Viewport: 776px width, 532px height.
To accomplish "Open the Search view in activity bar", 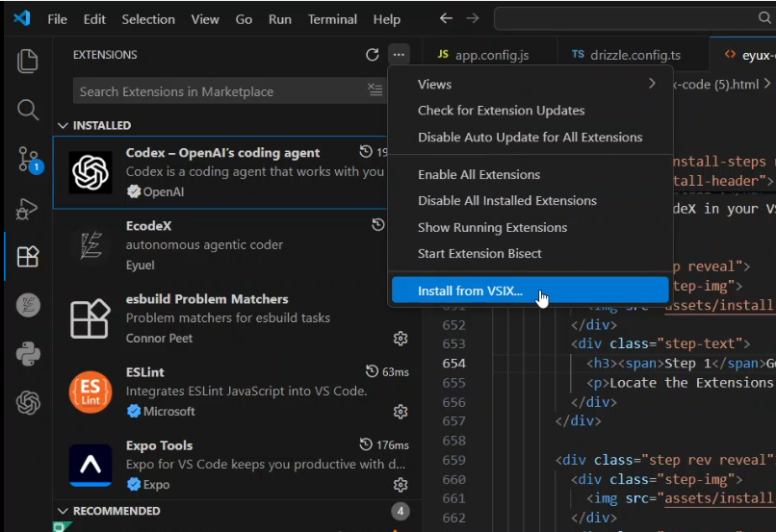I will pos(28,110).
